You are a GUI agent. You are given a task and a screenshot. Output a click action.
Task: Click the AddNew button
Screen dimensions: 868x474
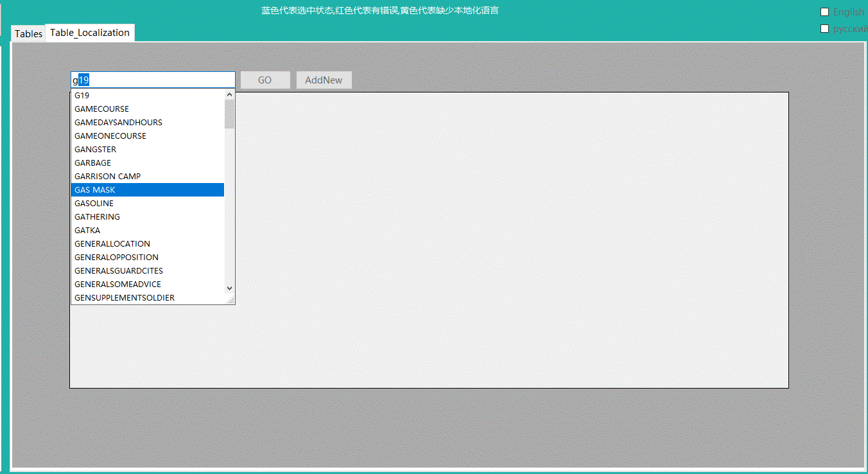324,80
